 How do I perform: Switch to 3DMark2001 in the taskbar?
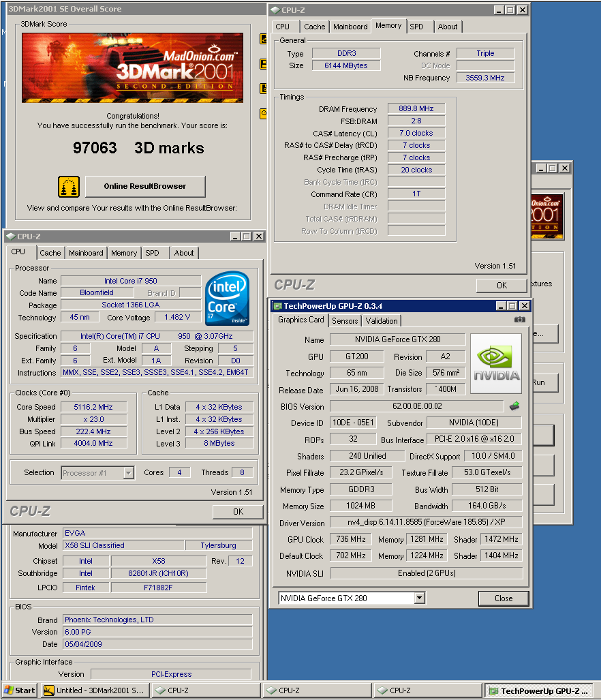(x=95, y=690)
